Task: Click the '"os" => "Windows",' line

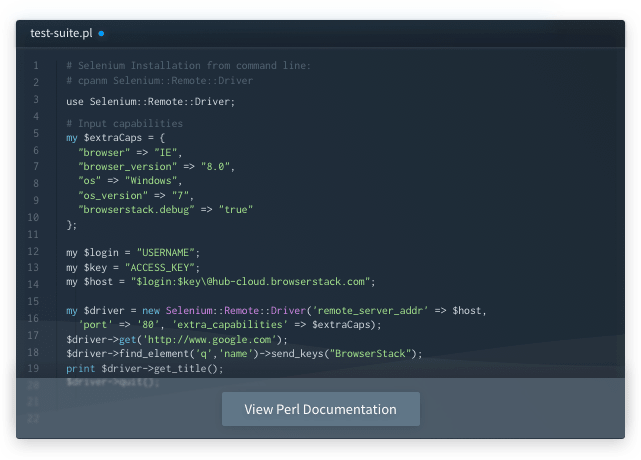Action: [130, 181]
